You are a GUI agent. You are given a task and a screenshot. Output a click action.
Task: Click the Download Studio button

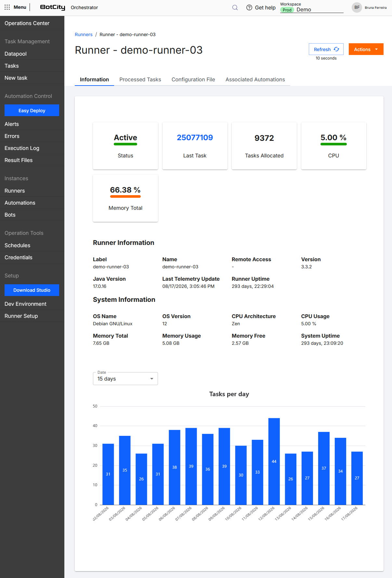[32, 290]
